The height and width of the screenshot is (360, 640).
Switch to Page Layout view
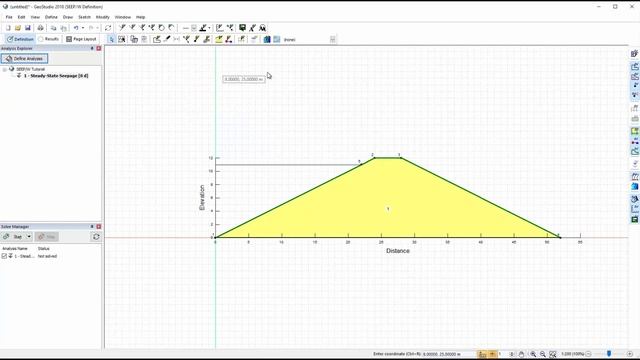(x=81, y=39)
